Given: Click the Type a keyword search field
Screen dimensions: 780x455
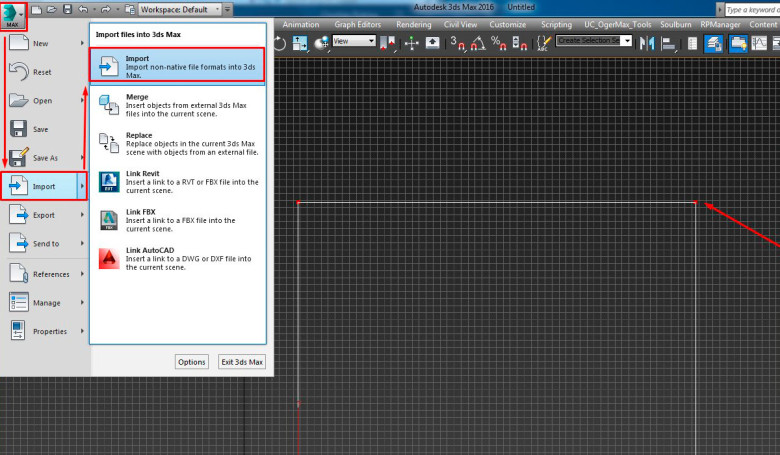Looking at the screenshot, I should click(x=752, y=9).
